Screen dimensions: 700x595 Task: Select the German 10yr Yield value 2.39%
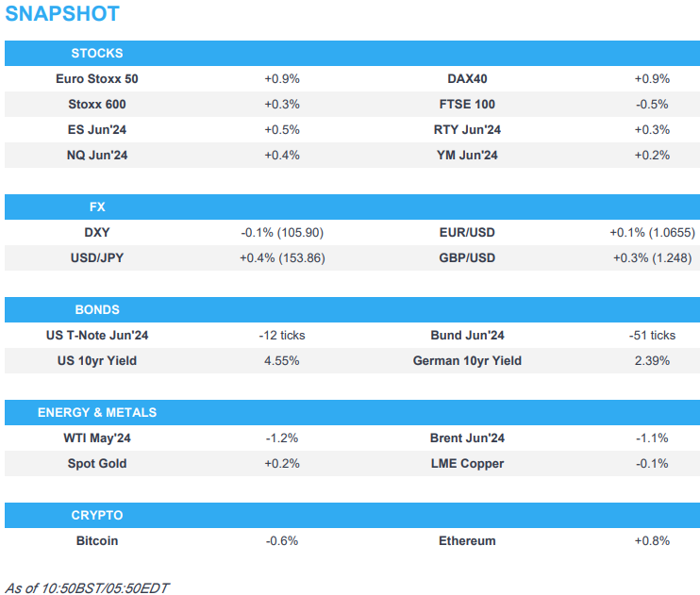coord(652,360)
